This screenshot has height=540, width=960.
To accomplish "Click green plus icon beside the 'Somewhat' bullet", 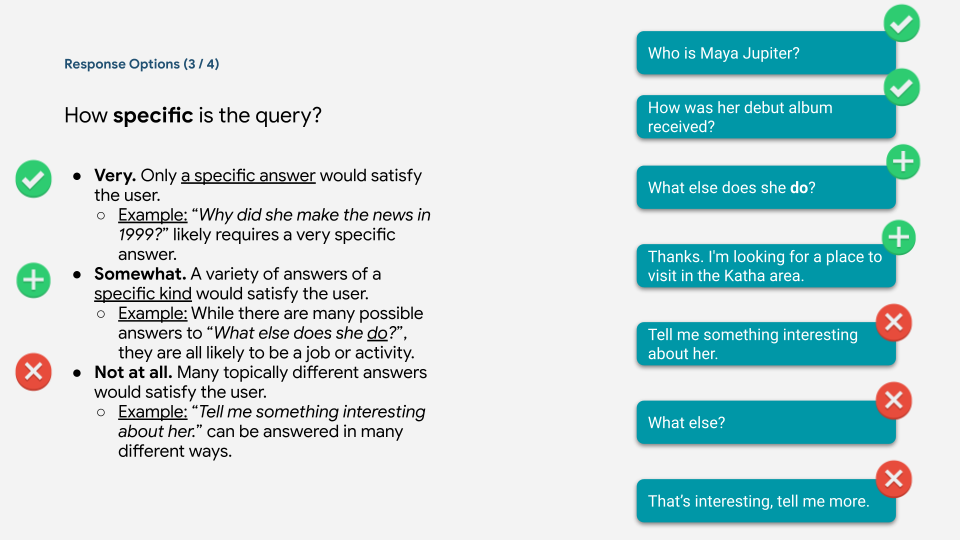I will pyautogui.click(x=34, y=280).
